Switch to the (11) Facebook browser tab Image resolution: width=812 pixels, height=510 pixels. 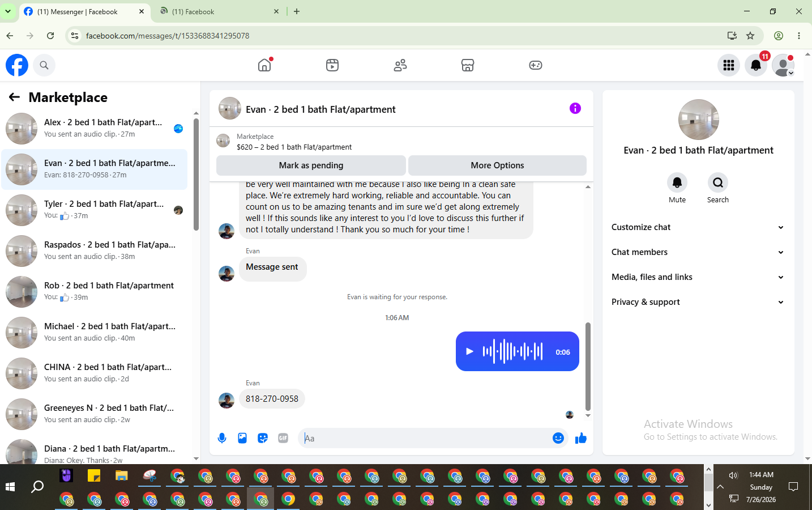click(x=220, y=11)
